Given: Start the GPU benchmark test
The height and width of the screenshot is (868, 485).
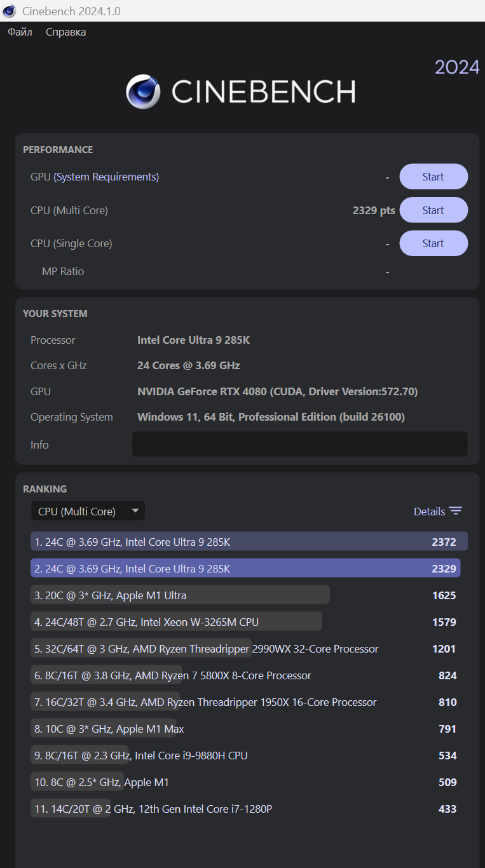Looking at the screenshot, I should pos(433,177).
